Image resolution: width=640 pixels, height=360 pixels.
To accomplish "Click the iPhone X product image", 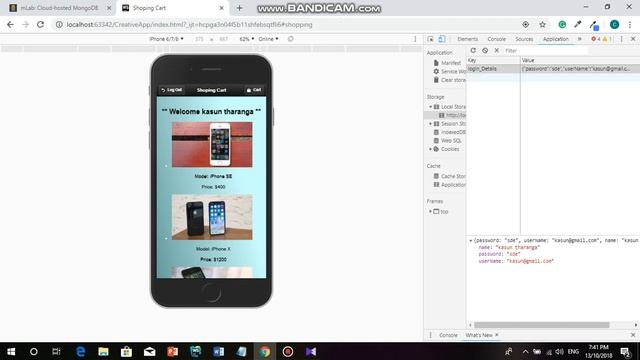I will point(212,217).
